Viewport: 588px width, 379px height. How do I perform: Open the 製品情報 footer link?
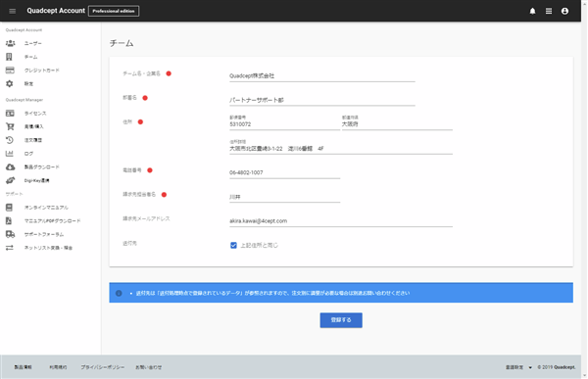click(x=23, y=367)
